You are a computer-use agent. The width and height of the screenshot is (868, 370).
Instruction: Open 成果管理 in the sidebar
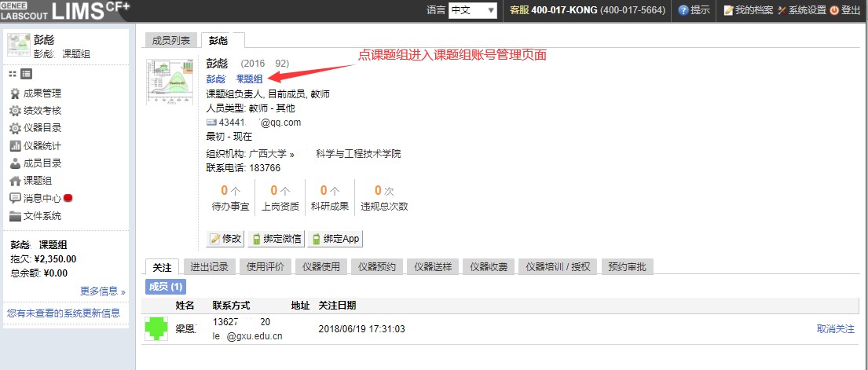tap(42, 93)
